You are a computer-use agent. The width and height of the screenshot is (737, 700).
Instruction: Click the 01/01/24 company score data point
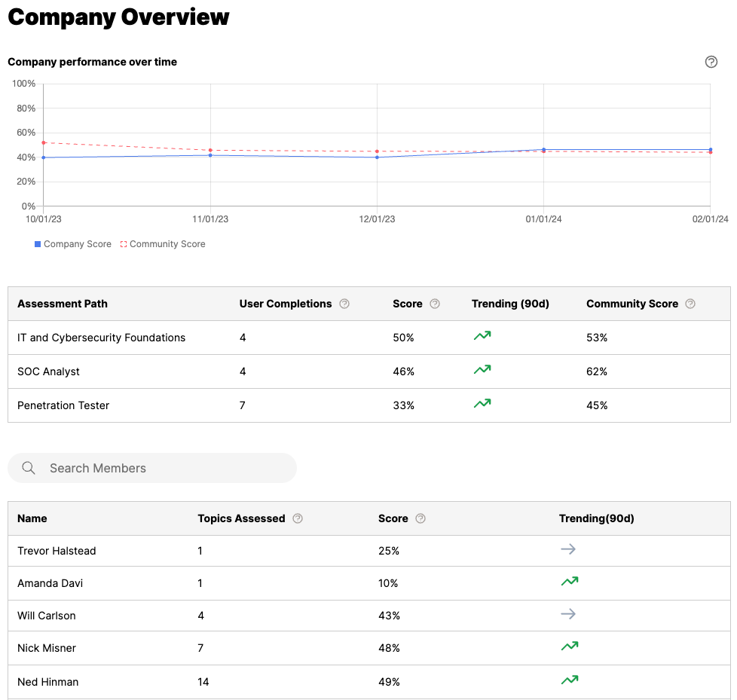[543, 149]
